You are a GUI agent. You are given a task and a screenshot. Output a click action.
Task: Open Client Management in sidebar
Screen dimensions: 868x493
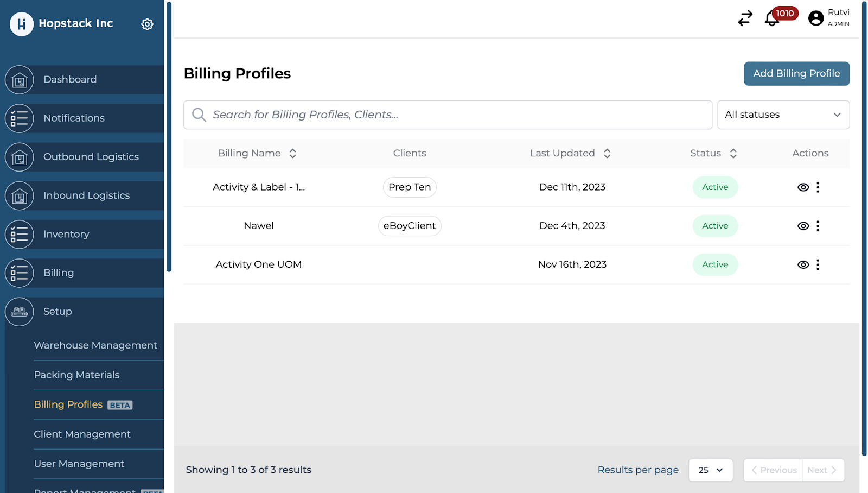coord(82,434)
